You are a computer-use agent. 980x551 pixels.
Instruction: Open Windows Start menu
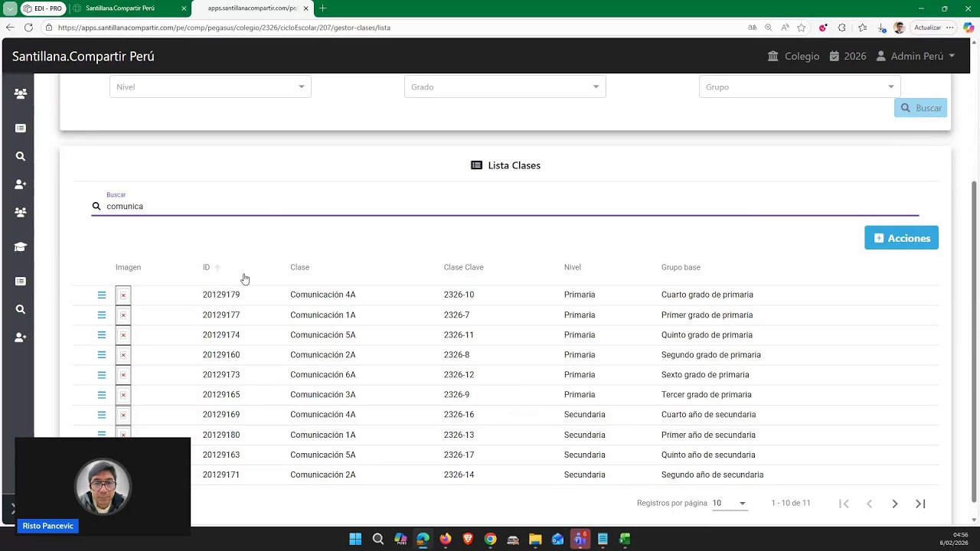point(355,539)
